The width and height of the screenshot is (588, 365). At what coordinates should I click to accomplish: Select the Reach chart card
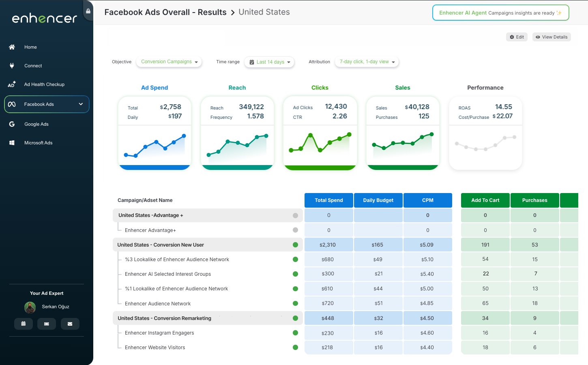tap(237, 133)
